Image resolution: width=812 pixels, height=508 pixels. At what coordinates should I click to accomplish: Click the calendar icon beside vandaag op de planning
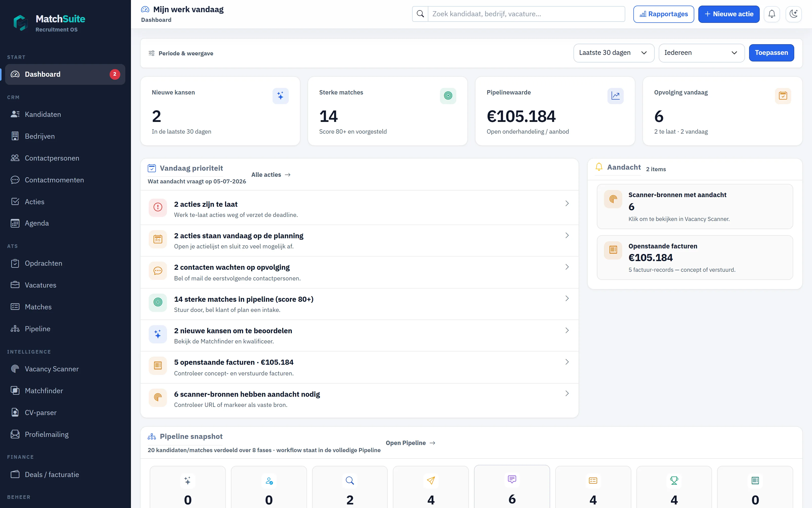coord(158,239)
